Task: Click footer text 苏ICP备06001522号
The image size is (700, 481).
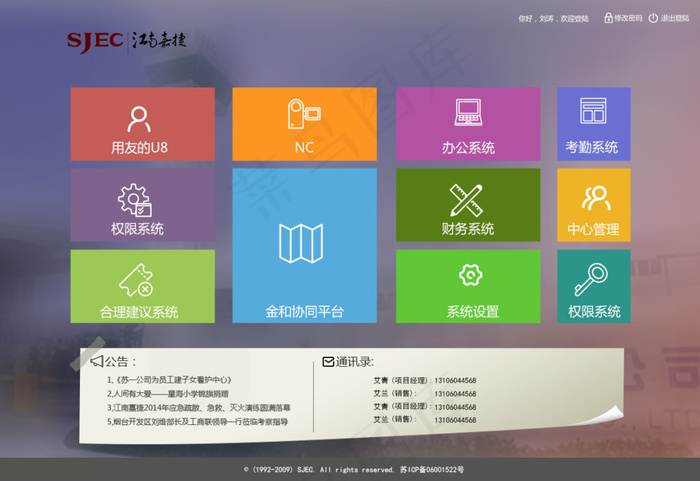Action: (432, 469)
